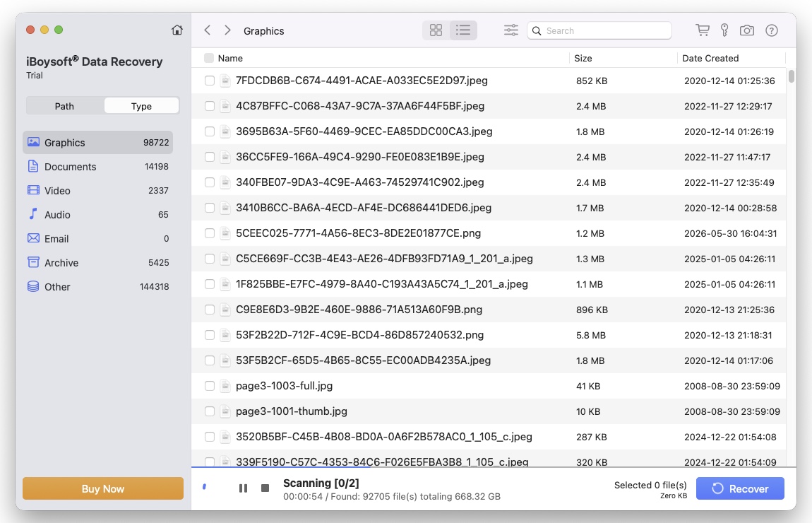Click the camera snapshot icon
This screenshot has width=812, height=523.
(x=747, y=30)
